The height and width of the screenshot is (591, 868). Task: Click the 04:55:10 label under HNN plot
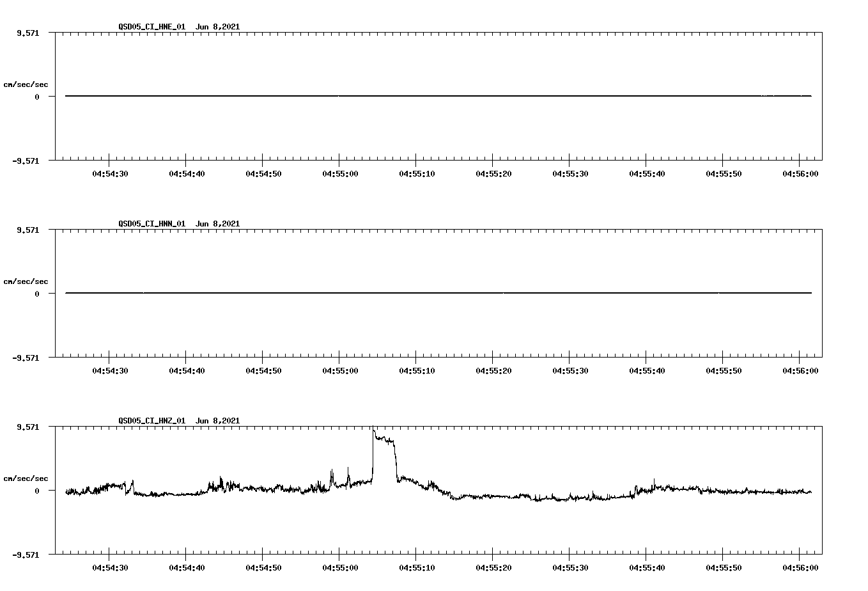(417, 371)
